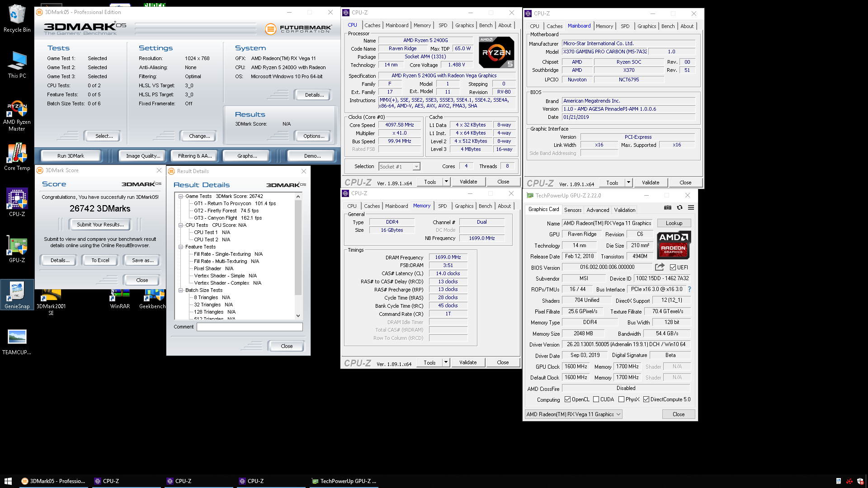Collapse CPU Tests tree node
The image size is (868, 488).
180,225
